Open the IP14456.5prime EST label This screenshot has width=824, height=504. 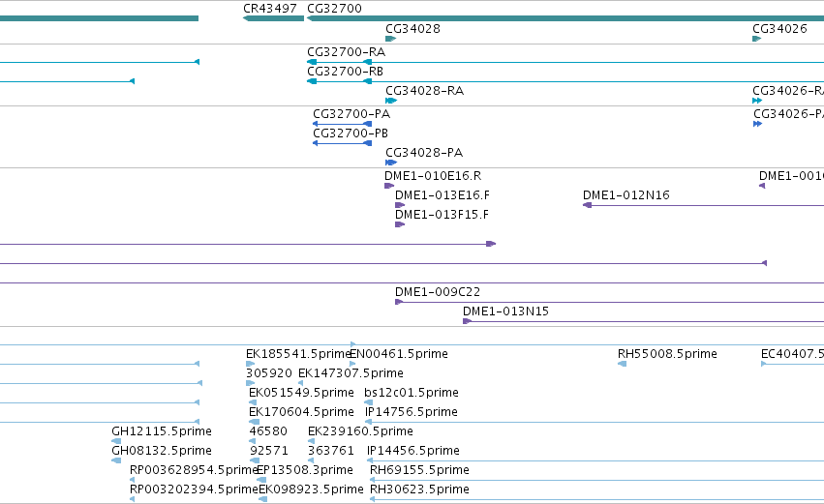413,451
